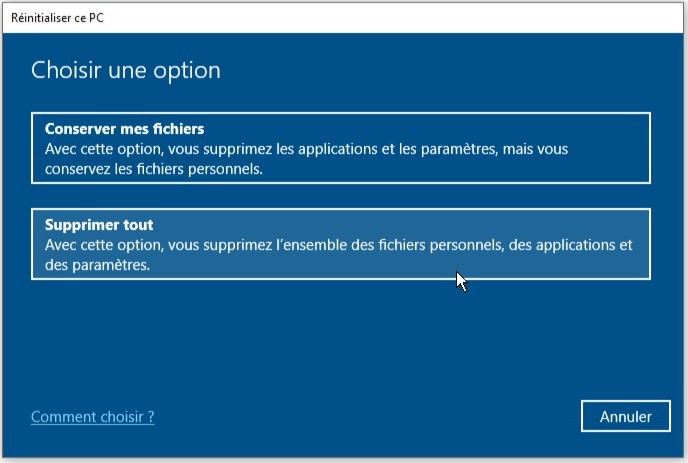688x463 pixels.
Task: Click the description under Supprimer tout
Action: pos(339,255)
